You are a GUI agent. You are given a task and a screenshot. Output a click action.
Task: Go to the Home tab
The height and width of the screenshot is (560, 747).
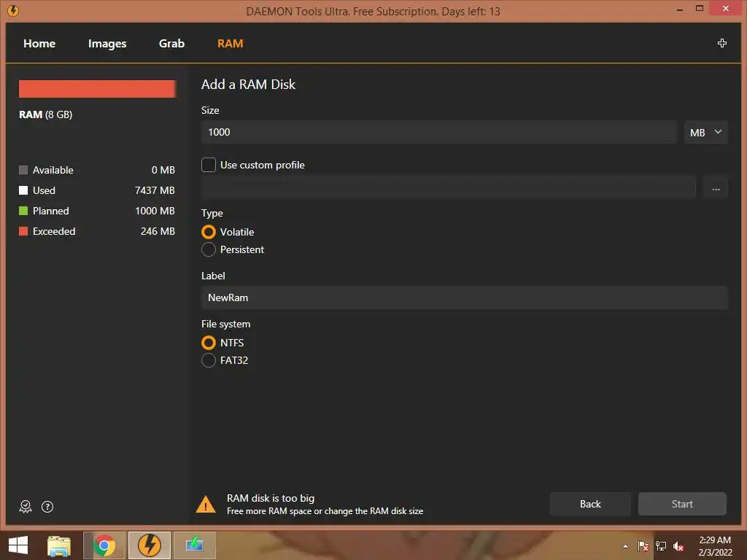coord(39,43)
